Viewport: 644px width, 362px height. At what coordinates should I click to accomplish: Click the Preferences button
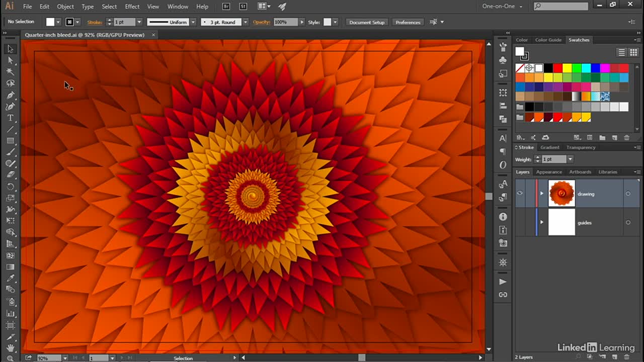coord(408,22)
